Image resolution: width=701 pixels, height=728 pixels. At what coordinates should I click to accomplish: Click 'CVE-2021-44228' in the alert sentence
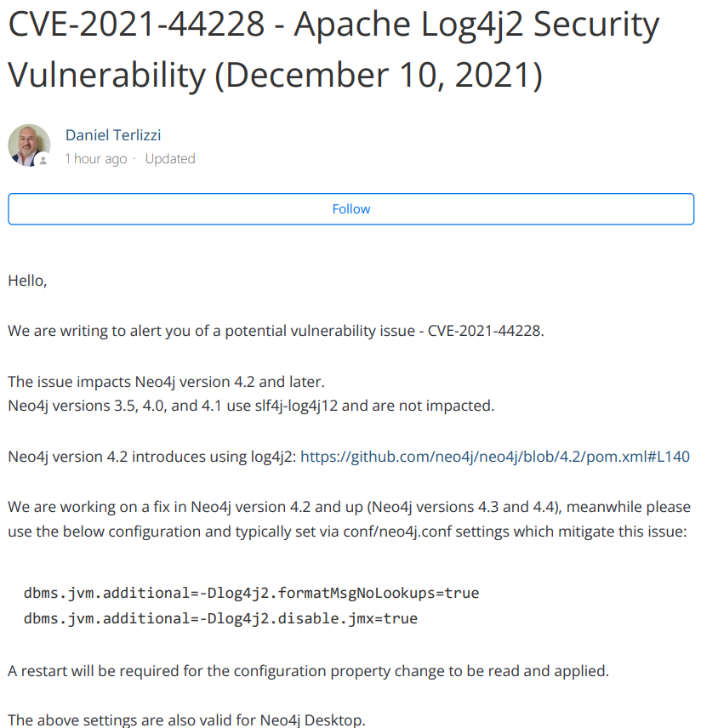click(x=483, y=331)
